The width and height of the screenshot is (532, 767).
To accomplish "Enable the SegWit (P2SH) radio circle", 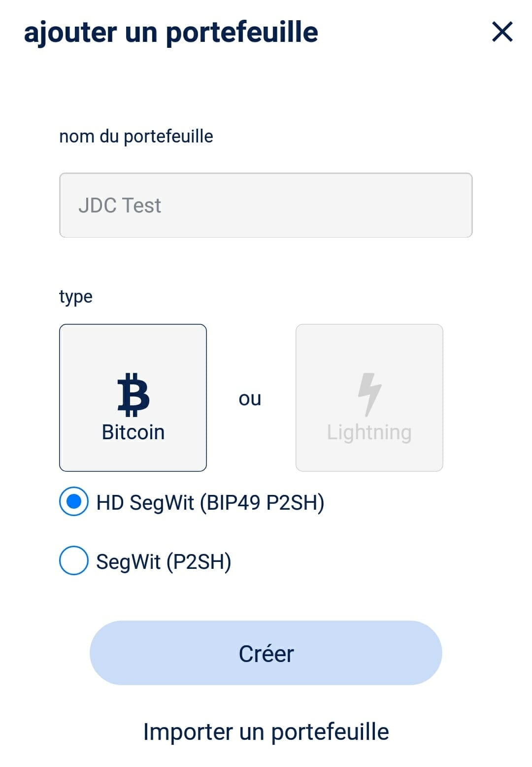I will click(74, 560).
